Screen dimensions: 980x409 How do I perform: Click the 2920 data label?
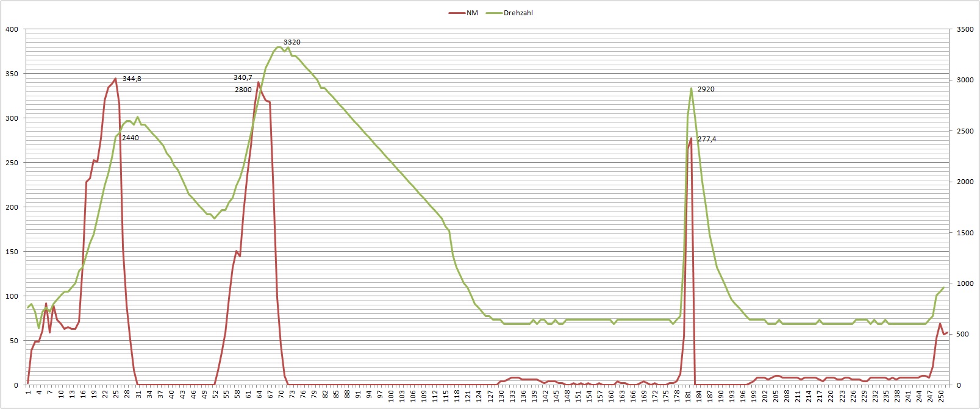pos(706,89)
